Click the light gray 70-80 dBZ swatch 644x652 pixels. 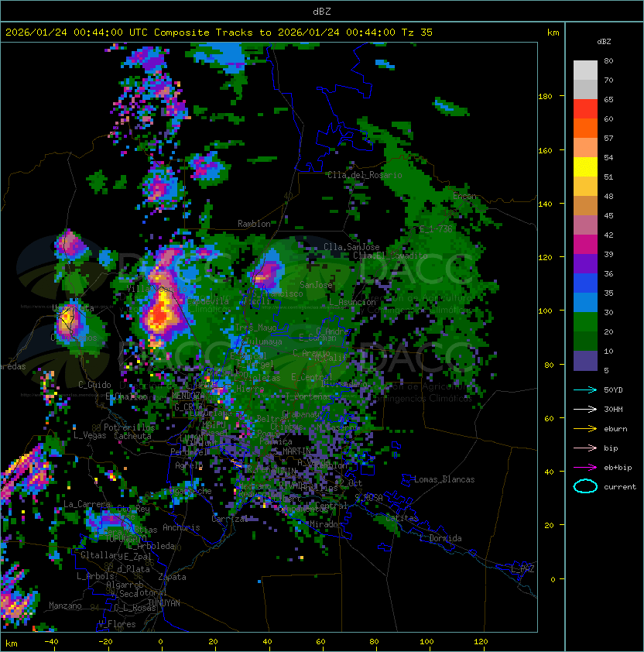coord(585,70)
